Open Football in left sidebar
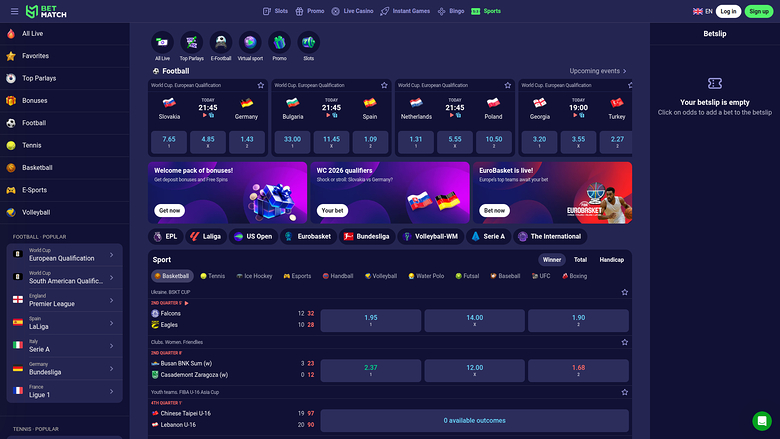 [65, 123]
